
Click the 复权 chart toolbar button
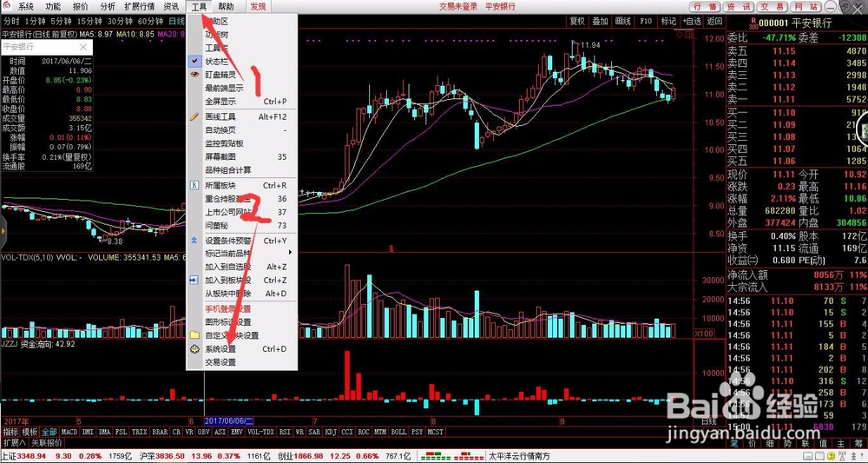pyautogui.click(x=577, y=21)
